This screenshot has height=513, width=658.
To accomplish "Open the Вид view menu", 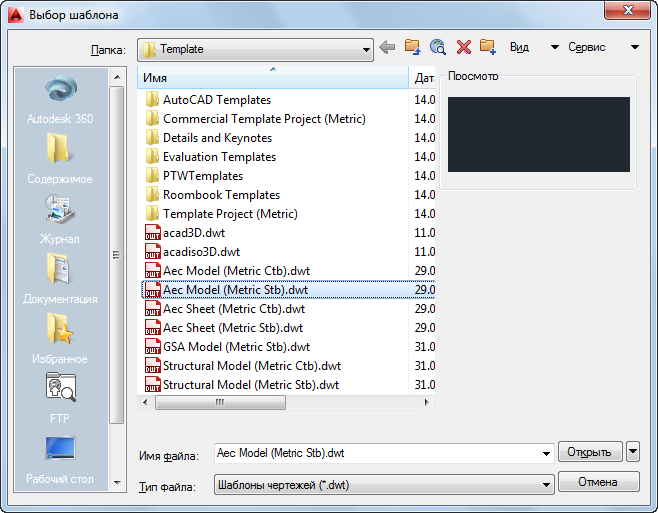I will click(x=534, y=47).
